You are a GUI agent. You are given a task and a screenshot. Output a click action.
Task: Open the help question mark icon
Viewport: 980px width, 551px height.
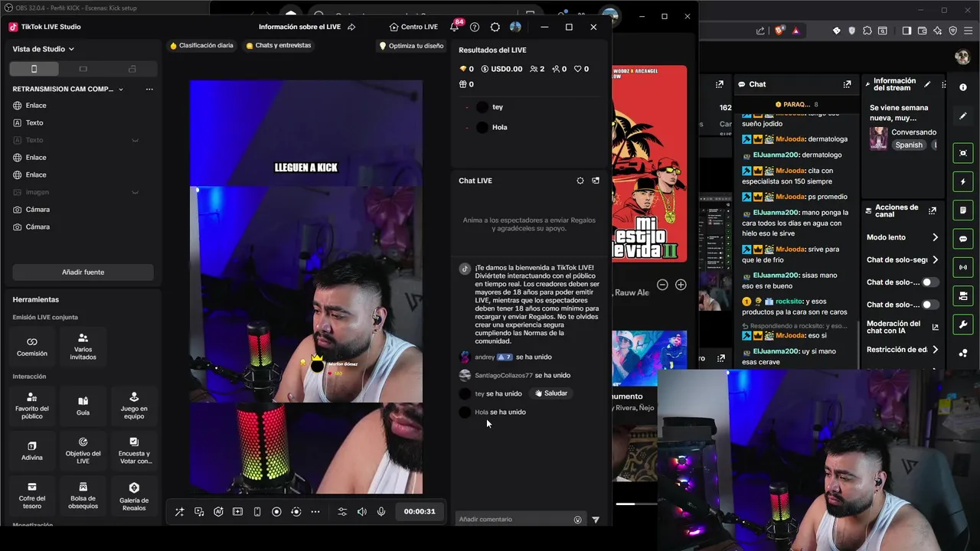click(475, 27)
